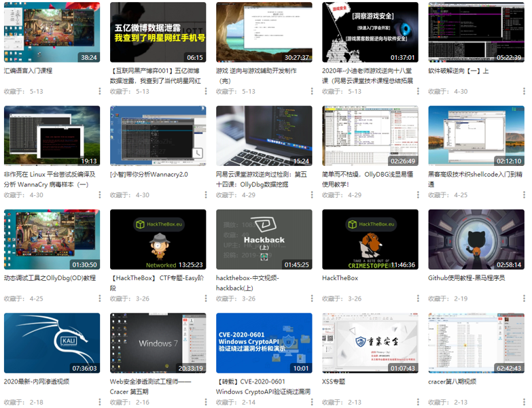Open title 【互联网黑产博弈001】五亿微博数据泄露

point(156,75)
